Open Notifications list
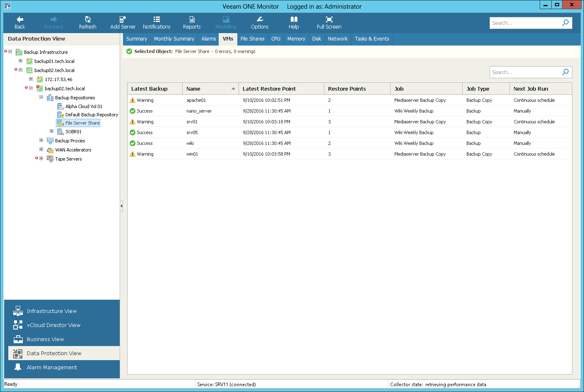 pos(157,23)
